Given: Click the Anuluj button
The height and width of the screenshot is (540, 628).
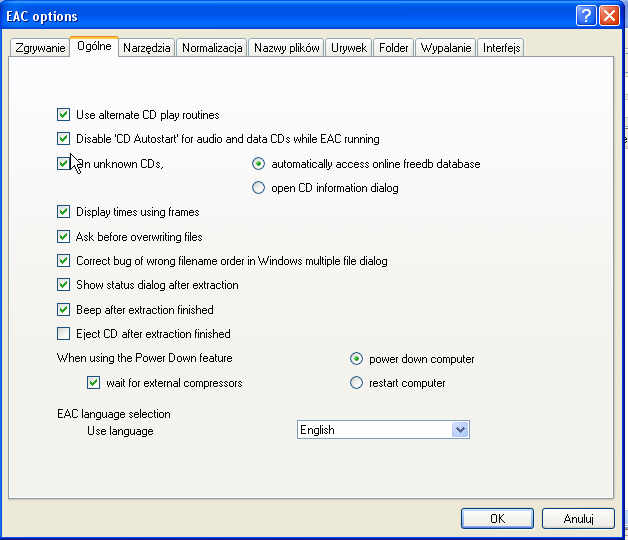Looking at the screenshot, I should (x=578, y=519).
